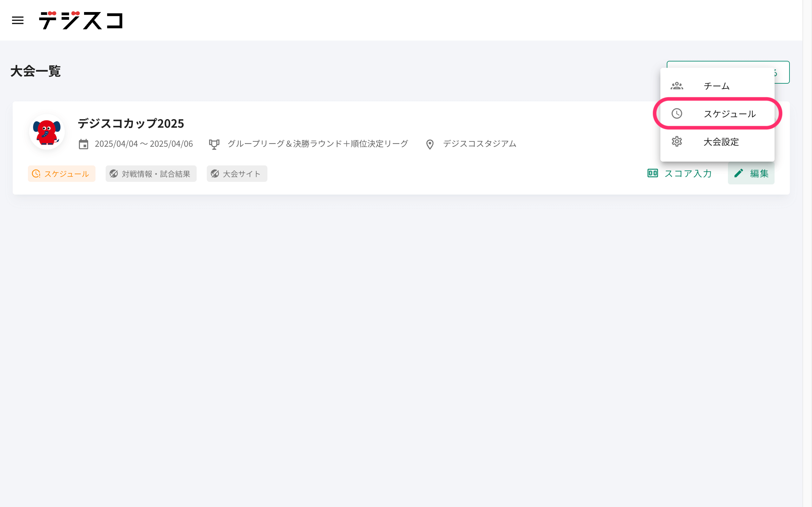The image size is (812, 507).
Task: Click the 編集 edit button
Action: click(751, 173)
